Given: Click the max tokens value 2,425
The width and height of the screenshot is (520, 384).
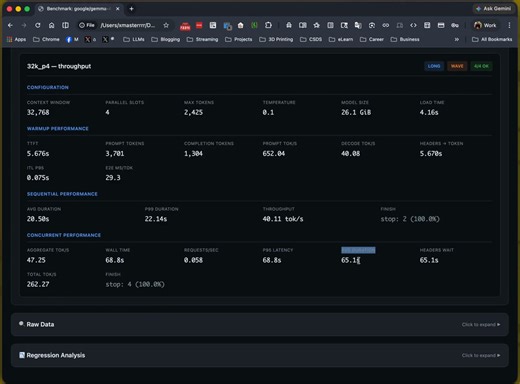Looking at the screenshot, I should point(193,112).
